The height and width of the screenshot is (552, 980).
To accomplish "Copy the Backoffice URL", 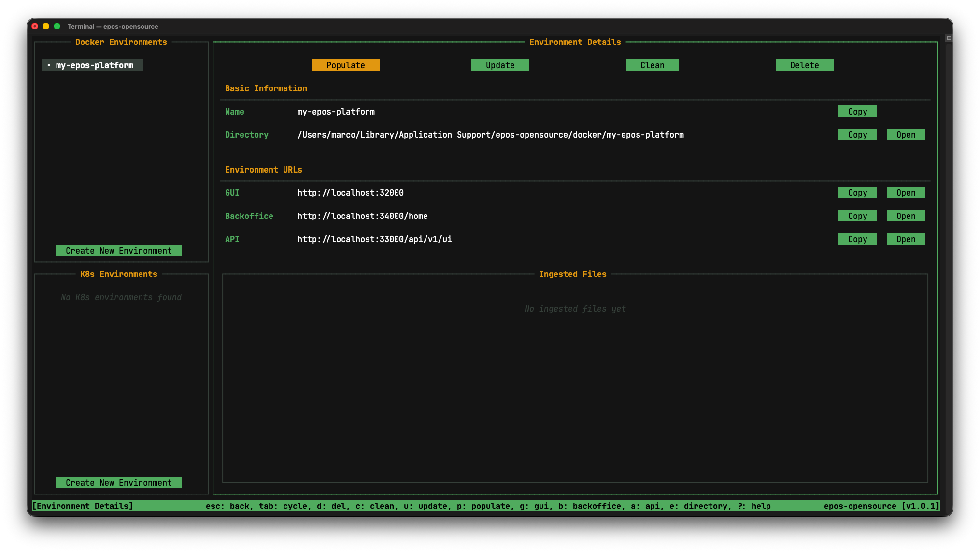I will click(857, 216).
